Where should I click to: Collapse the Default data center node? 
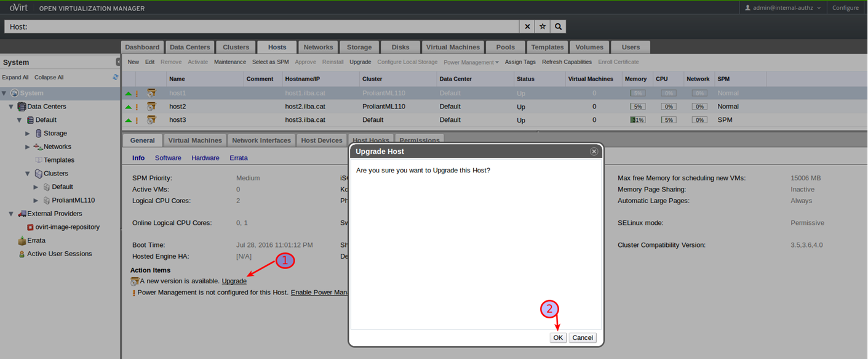tap(19, 120)
